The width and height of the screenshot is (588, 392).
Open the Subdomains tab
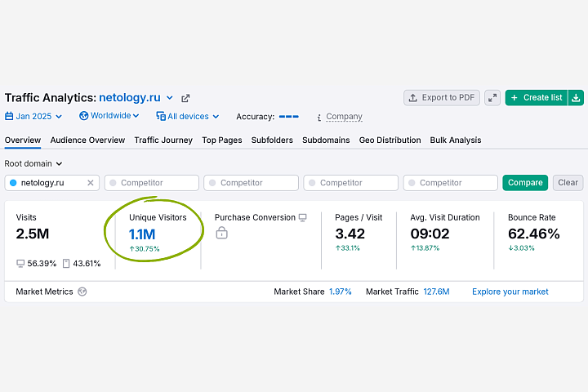pyautogui.click(x=326, y=140)
